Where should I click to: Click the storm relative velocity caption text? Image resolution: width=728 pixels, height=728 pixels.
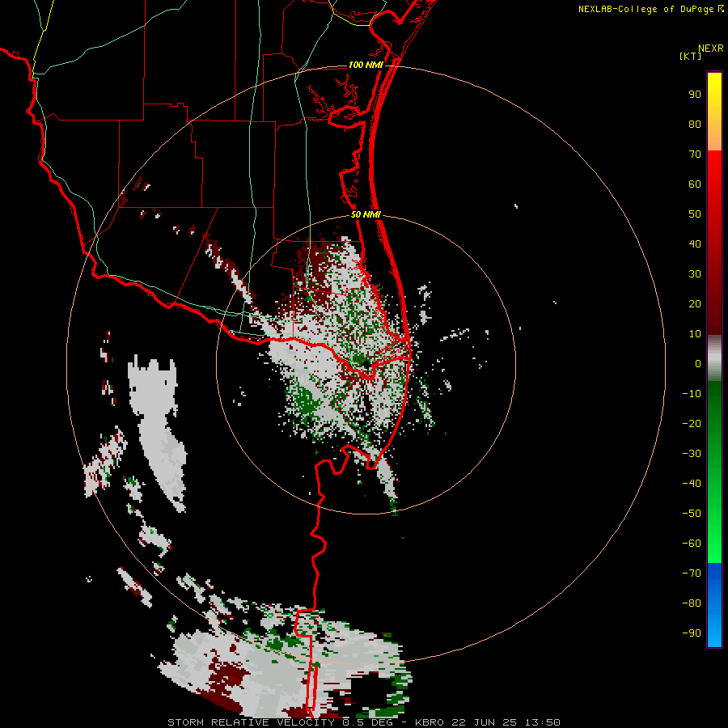tap(364, 722)
